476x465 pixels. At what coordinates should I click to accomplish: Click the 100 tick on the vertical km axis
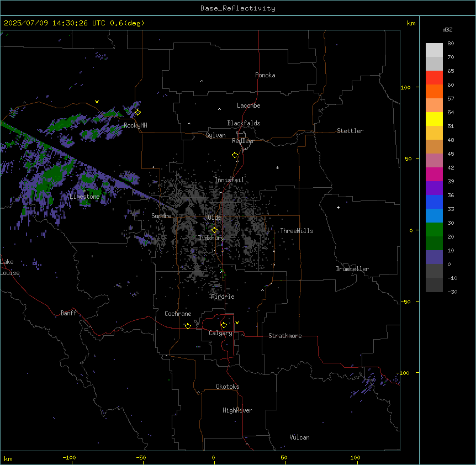405,87
